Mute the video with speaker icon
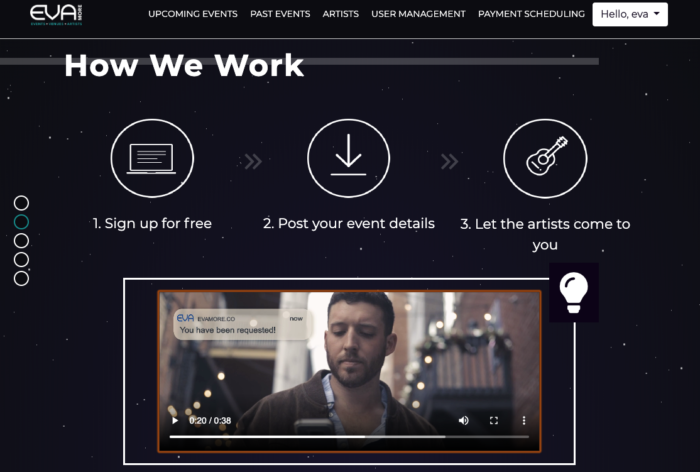 464,420
